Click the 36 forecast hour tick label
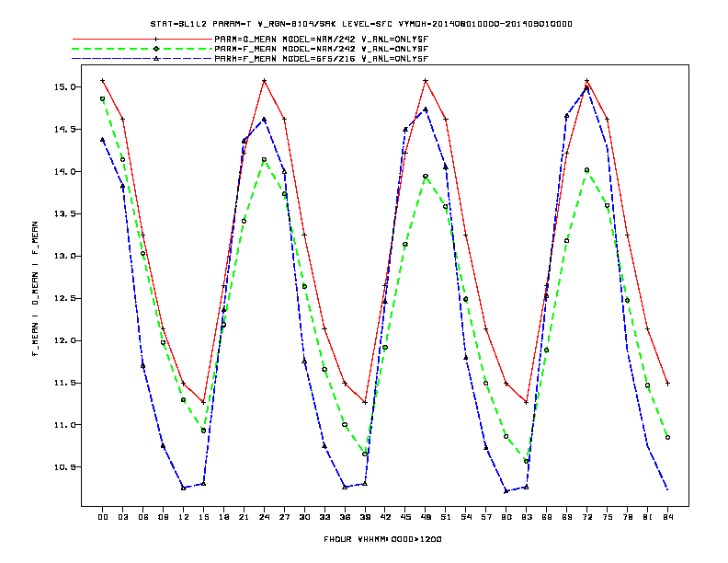This screenshot has height=563, width=728. [x=345, y=517]
